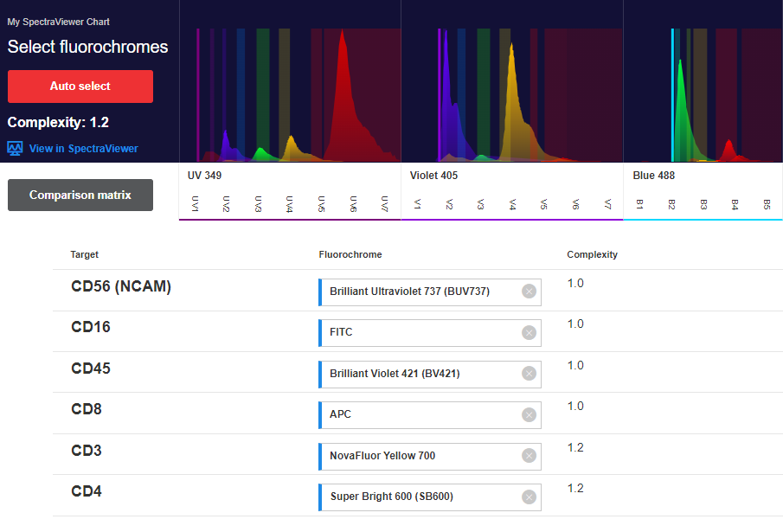Click the yellow peak in Violet 405 chart
The width and height of the screenshot is (783, 532).
(512, 95)
